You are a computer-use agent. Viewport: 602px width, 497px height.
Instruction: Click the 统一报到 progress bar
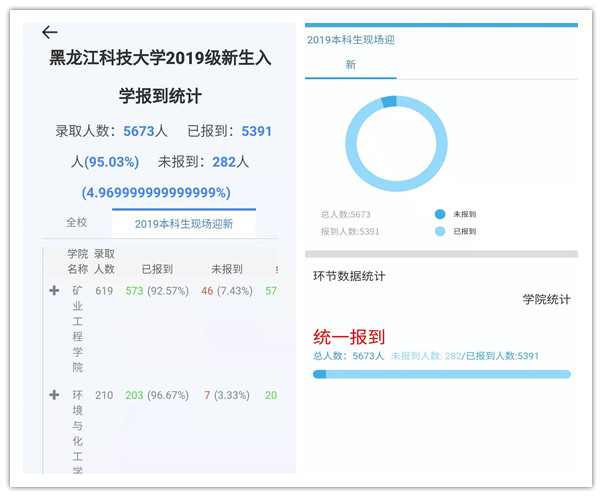click(x=441, y=374)
